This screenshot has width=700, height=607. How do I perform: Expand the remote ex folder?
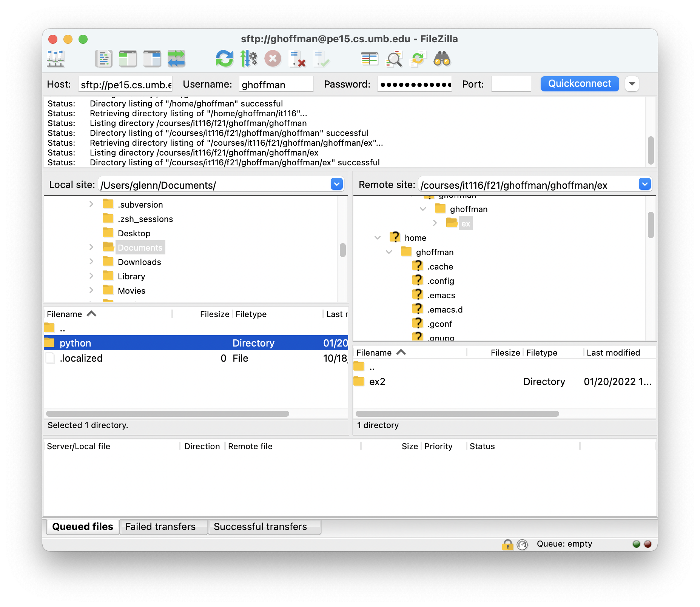pyautogui.click(x=435, y=223)
